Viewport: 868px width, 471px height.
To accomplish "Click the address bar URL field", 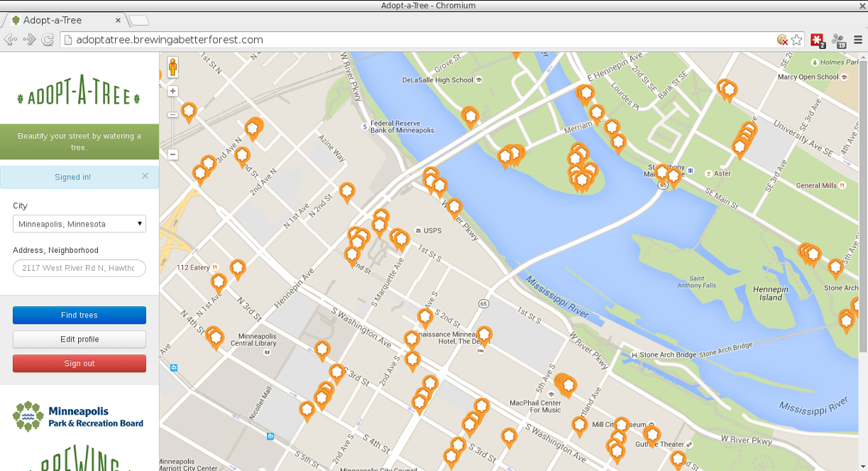I will [x=419, y=40].
